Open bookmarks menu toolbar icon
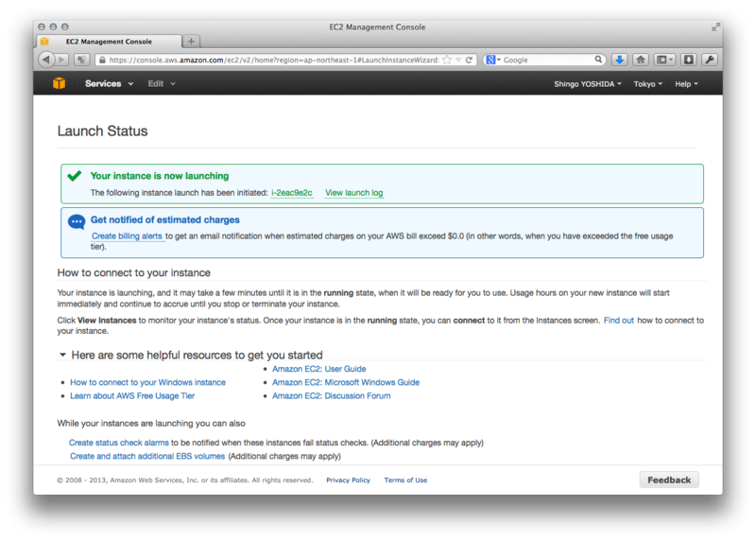This screenshot has width=756, height=541. (665, 60)
